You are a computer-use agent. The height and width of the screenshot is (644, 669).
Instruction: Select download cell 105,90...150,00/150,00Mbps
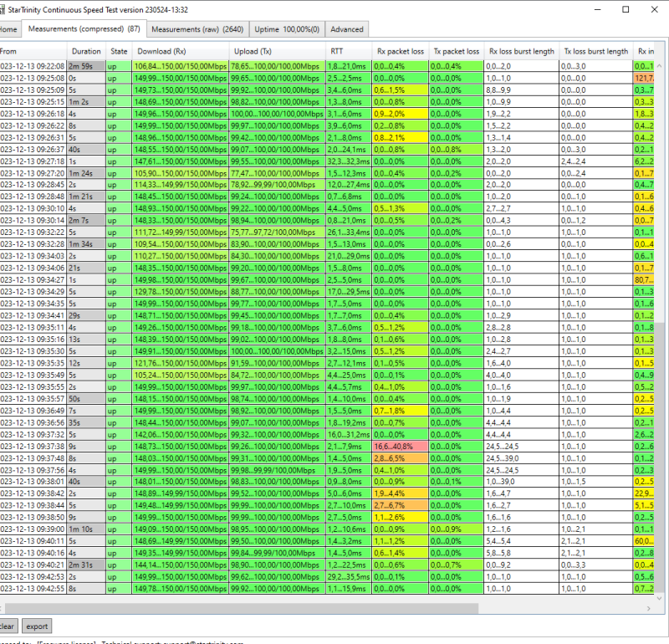tap(181, 173)
